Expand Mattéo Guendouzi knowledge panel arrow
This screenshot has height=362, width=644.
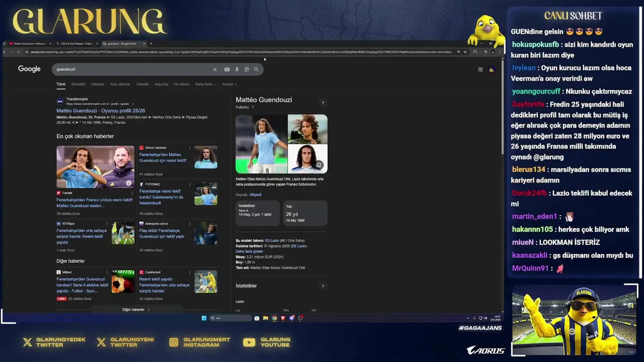pos(323,103)
